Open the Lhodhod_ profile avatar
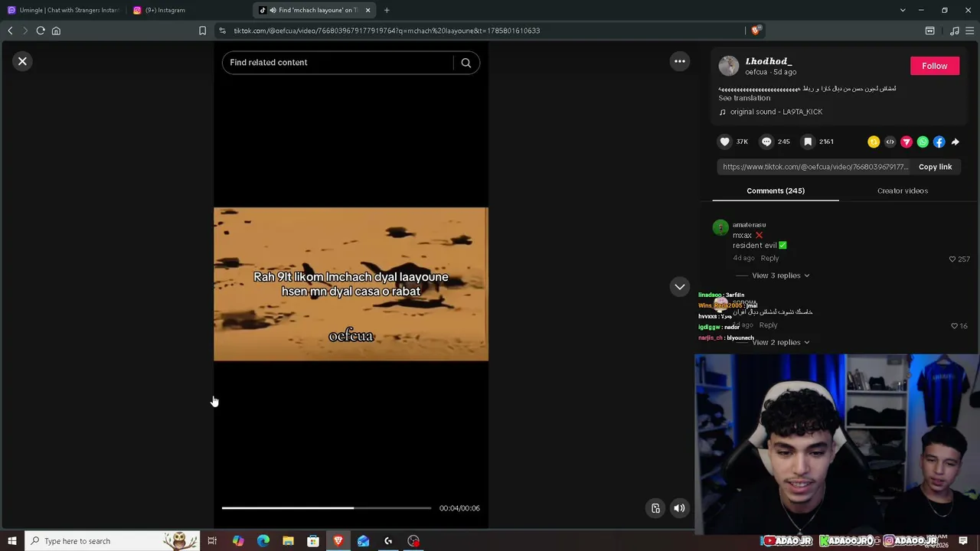 pyautogui.click(x=729, y=66)
